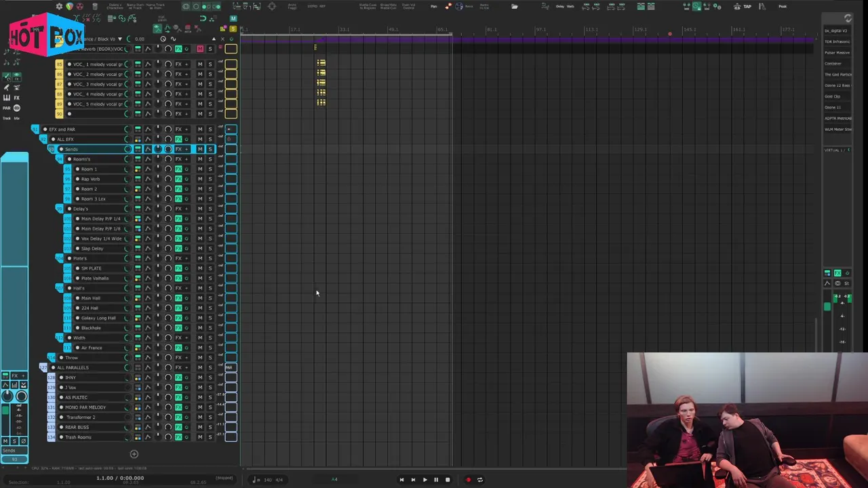Open the envelope icon on Trash Rooms track

pos(148,437)
